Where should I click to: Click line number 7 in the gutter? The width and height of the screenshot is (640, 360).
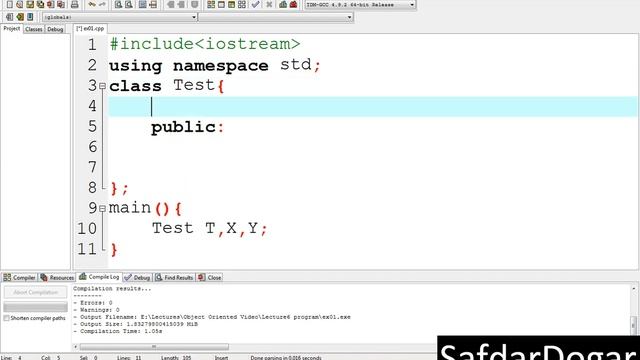point(92,167)
